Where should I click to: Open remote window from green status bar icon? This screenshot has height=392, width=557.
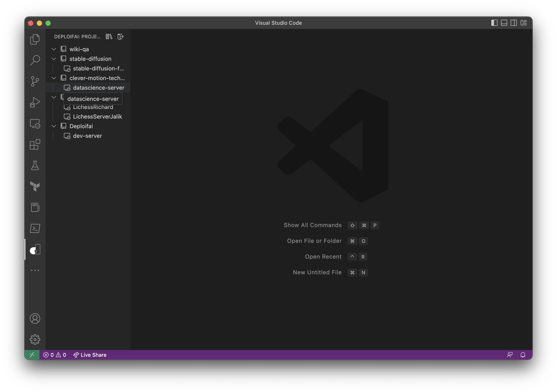coord(32,355)
